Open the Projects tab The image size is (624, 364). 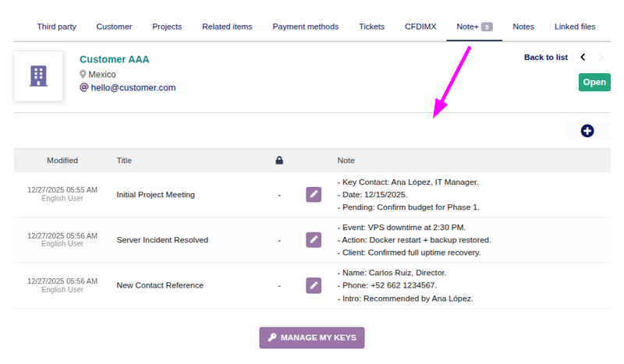(167, 27)
